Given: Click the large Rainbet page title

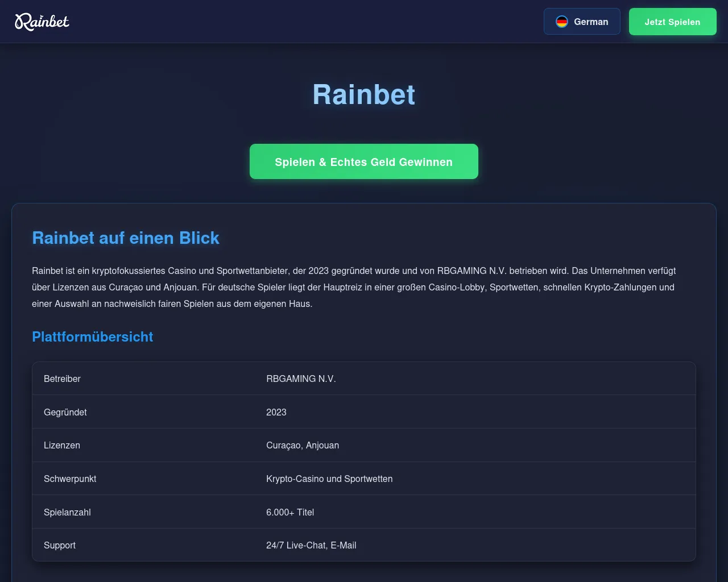Looking at the screenshot, I should (364, 94).
